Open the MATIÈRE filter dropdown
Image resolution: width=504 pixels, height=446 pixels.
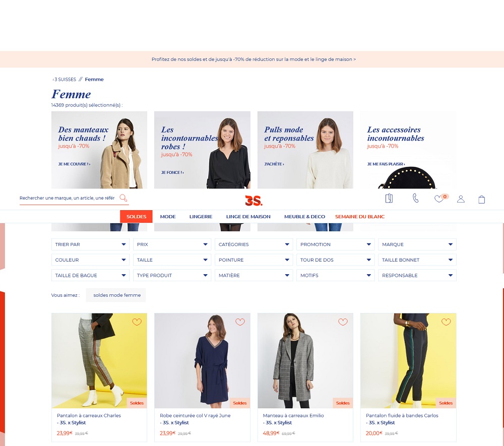[254, 275]
